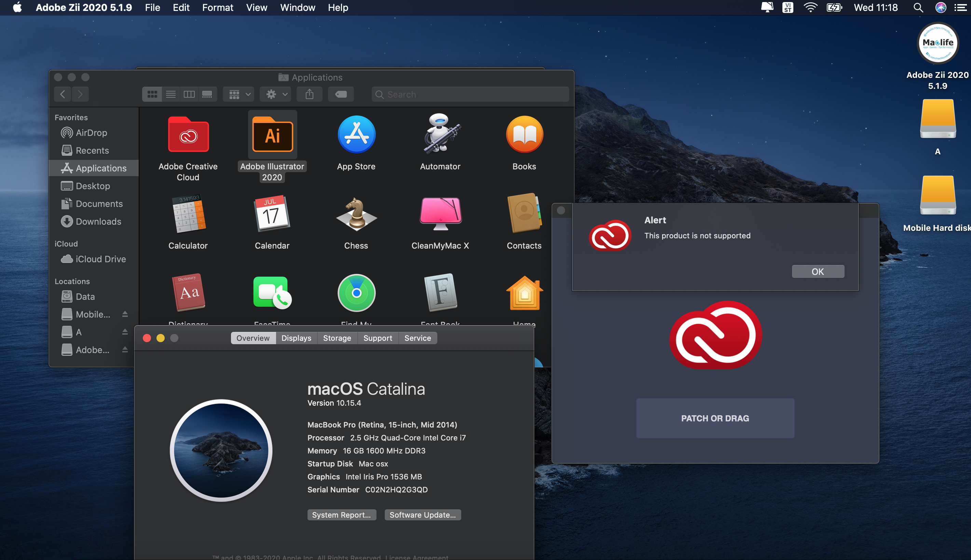This screenshot has height=560, width=971.
Task: Click the Software Update button
Action: click(423, 515)
